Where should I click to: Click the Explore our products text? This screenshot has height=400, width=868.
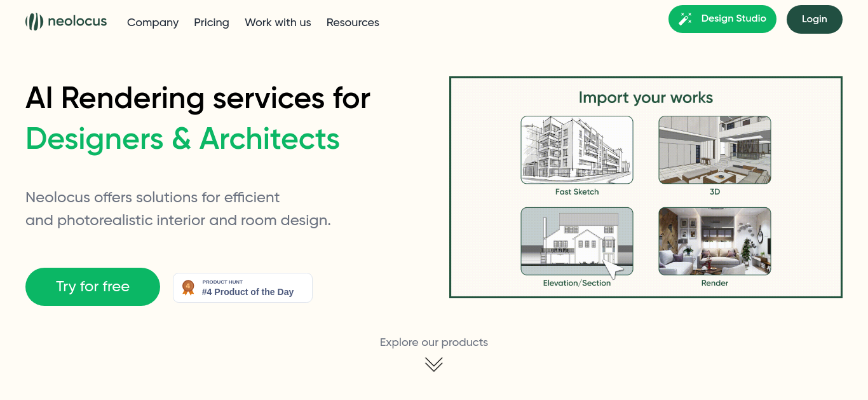tap(434, 342)
